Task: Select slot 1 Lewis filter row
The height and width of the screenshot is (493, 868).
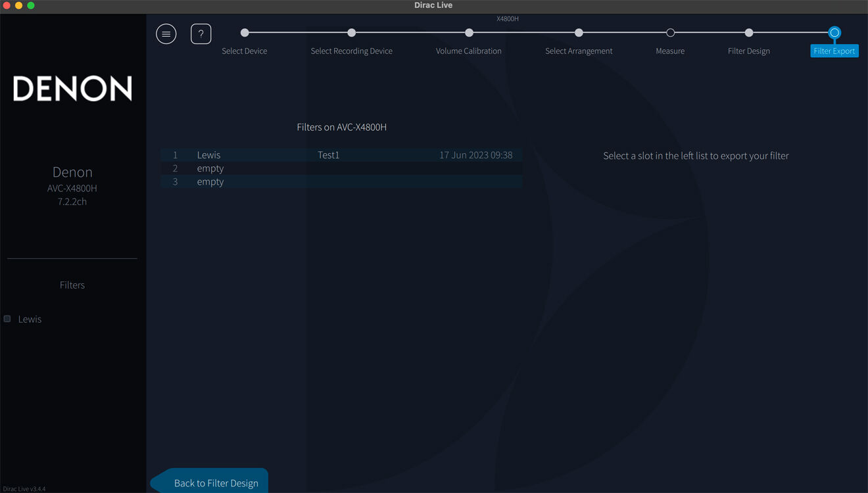Action: point(341,155)
